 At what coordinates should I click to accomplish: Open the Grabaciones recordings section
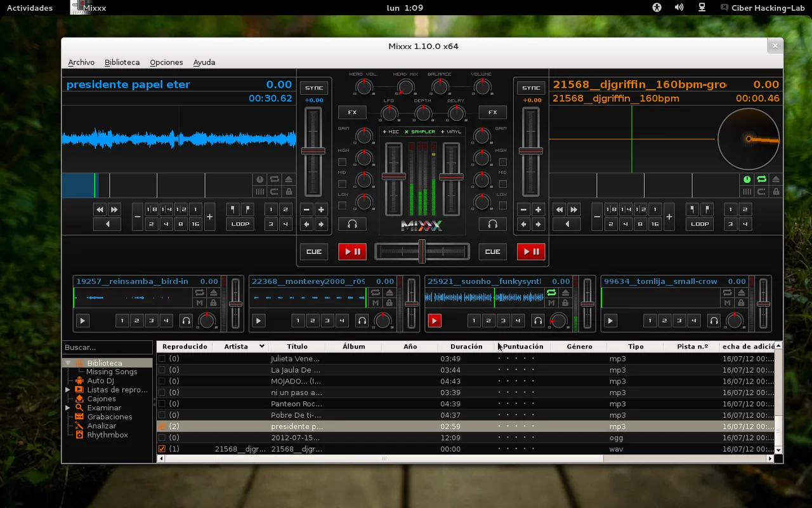click(110, 417)
